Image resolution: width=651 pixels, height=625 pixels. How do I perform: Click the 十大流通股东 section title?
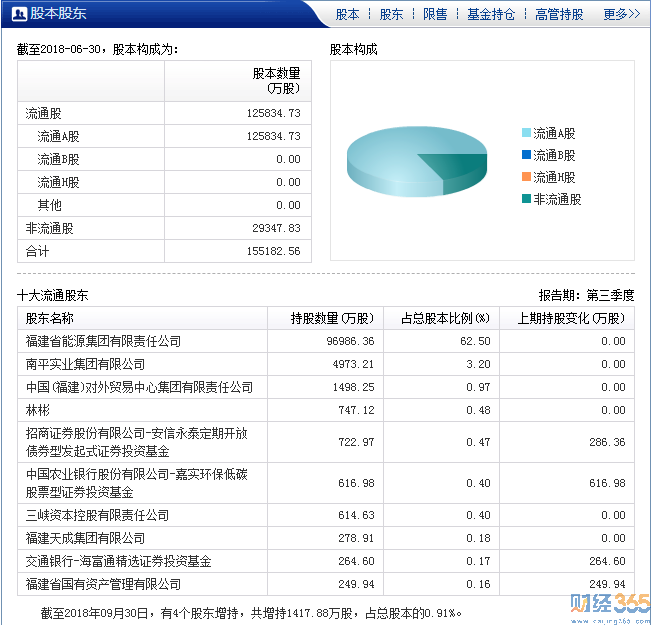pyautogui.click(x=52, y=295)
